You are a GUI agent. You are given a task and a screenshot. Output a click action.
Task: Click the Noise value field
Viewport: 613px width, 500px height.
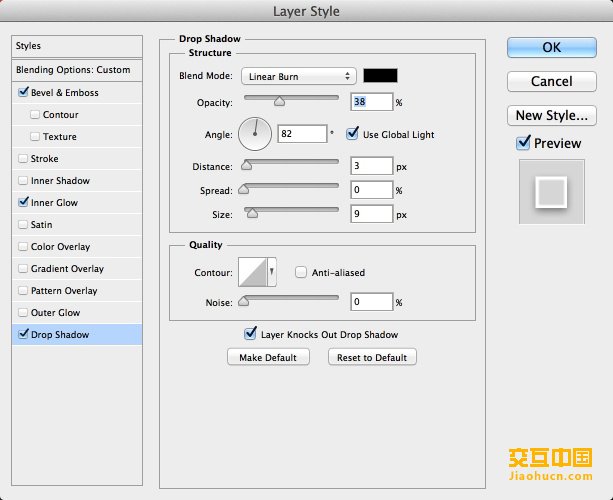371,302
